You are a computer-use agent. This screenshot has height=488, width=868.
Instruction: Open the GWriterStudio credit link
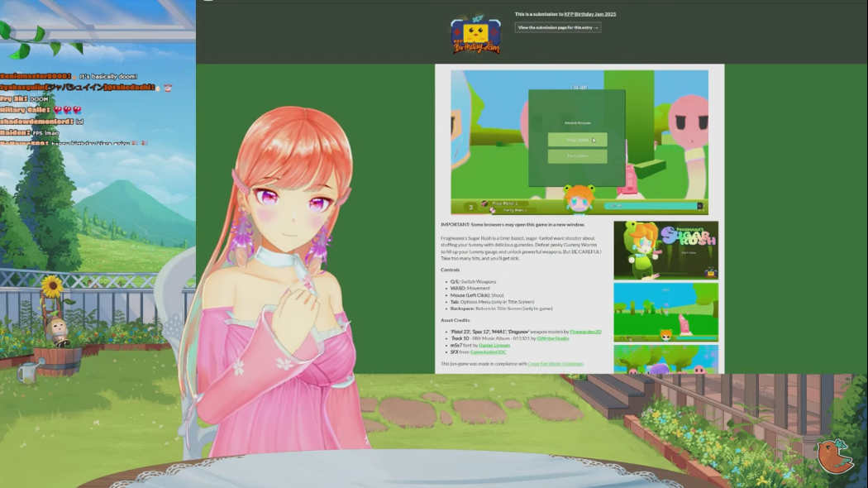click(552, 338)
